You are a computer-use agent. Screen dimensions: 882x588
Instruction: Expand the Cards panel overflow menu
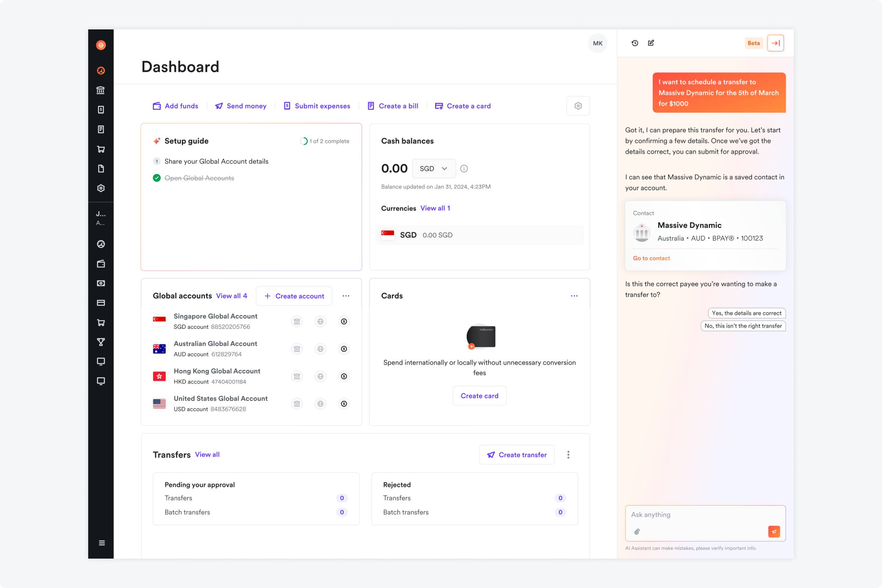coord(574,296)
